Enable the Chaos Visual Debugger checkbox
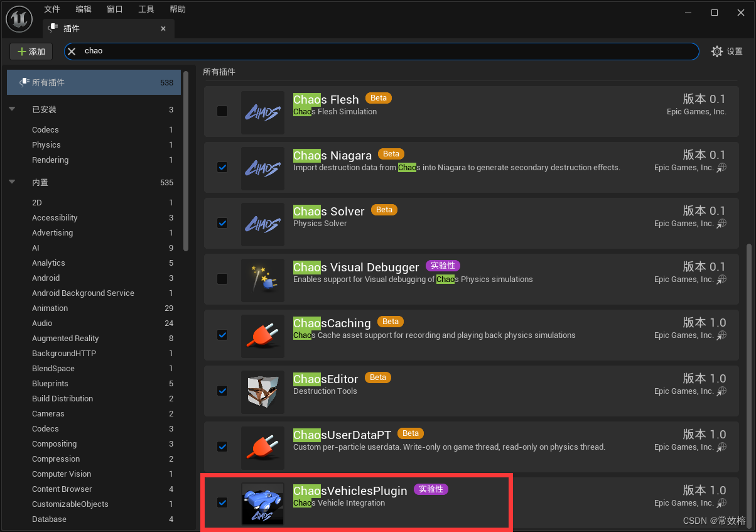The height and width of the screenshot is (532, 756). (x=222, y=279)
